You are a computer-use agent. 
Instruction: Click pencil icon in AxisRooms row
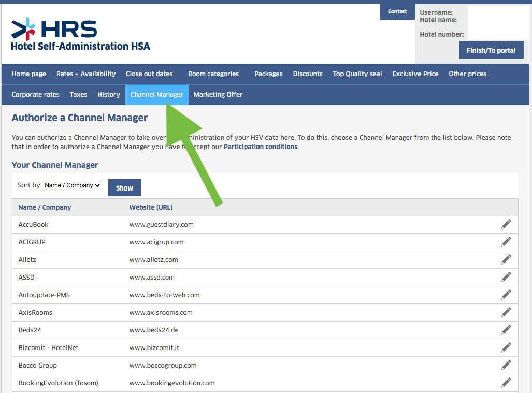506,312
